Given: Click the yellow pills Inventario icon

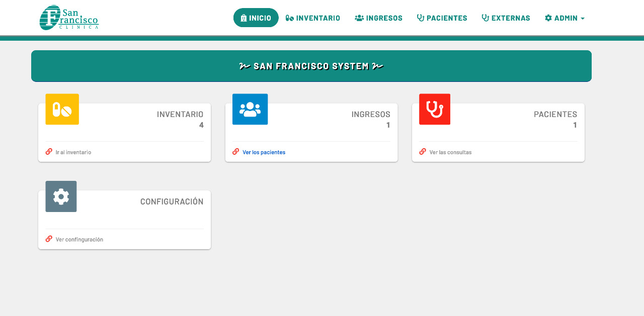Looking at the screenshot, I should point(62,109).
